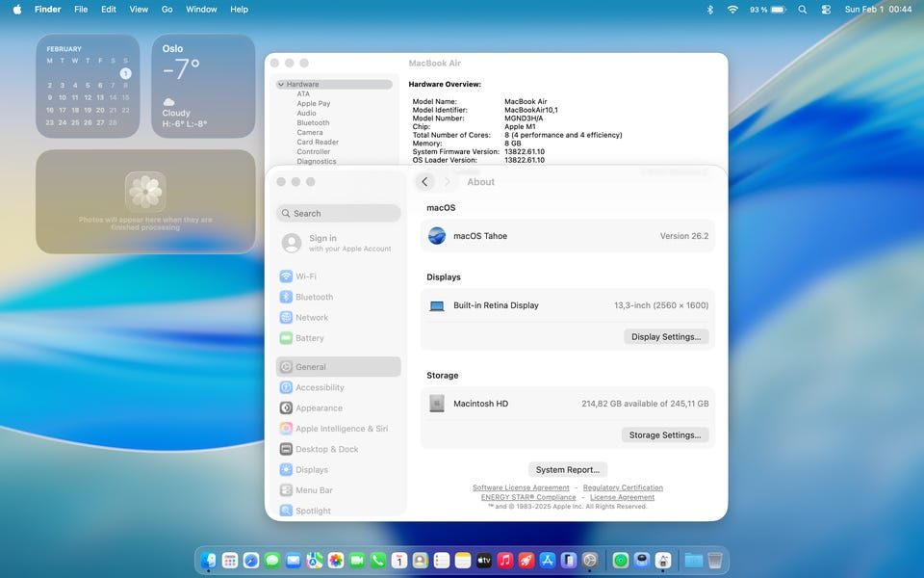Select Card Reader in Hardware list
This screenshot has height=578, width=924.
[317, 143]
